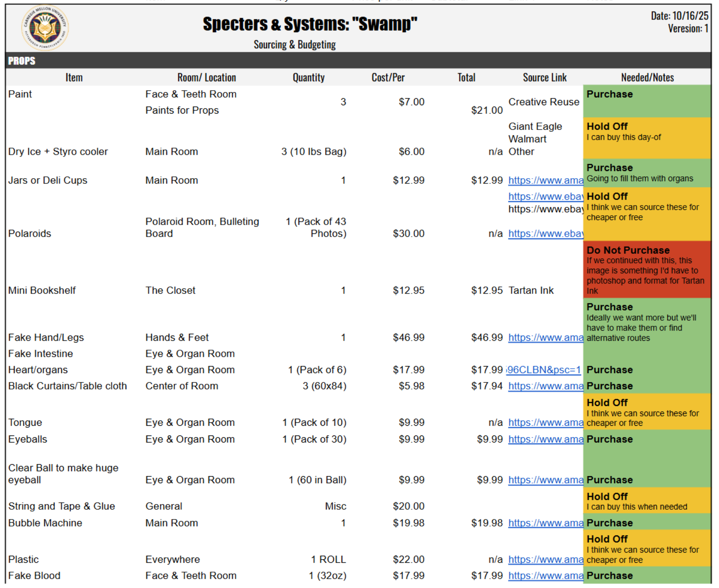
Task: Select the Source Link column header
Action: coord(544,77)
